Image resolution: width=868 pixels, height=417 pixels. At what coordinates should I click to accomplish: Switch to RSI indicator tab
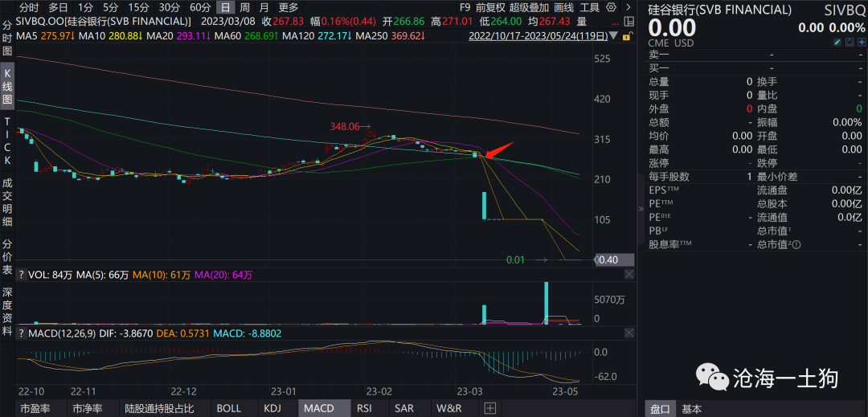pyautogui.click(x=364, y=408)
